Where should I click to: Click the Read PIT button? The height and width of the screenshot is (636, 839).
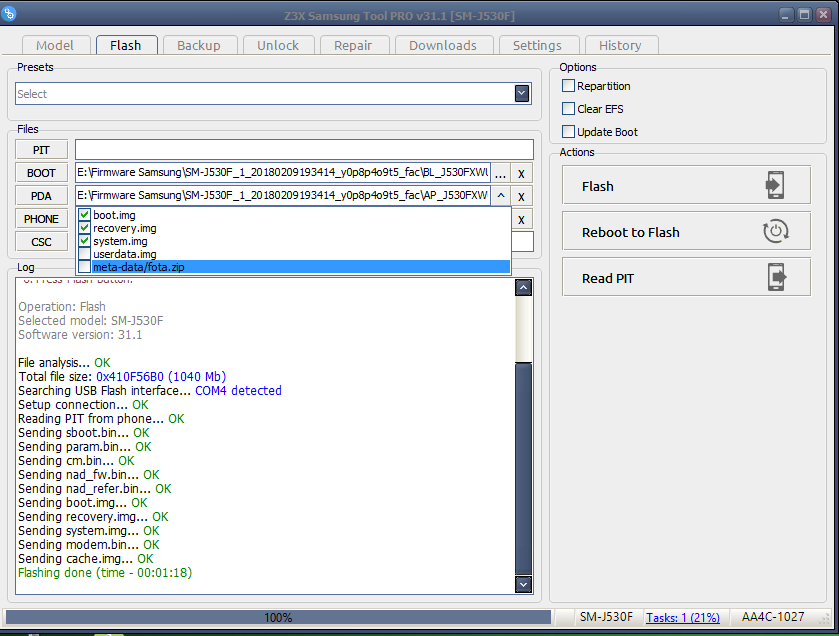(686, 277)
